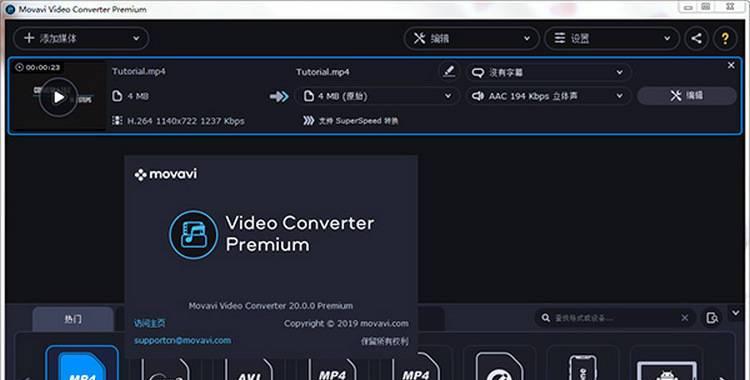
Task: Open the 设置 settings dropdown
Action: [612, 38]
